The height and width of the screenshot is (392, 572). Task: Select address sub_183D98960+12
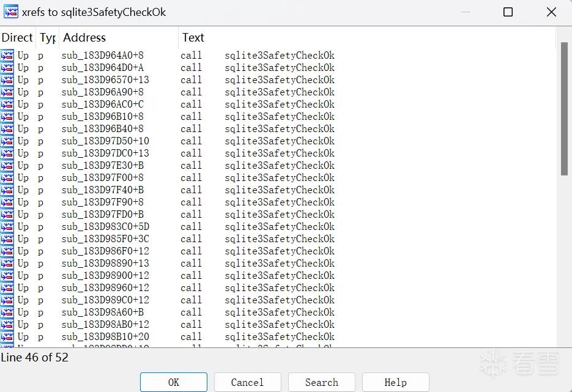pyautogui.click(x=105, y=287)
